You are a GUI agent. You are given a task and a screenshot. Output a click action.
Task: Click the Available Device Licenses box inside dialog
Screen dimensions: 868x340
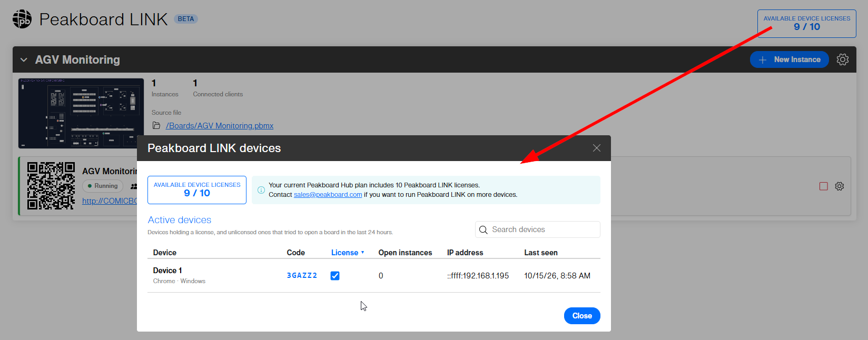197,190
